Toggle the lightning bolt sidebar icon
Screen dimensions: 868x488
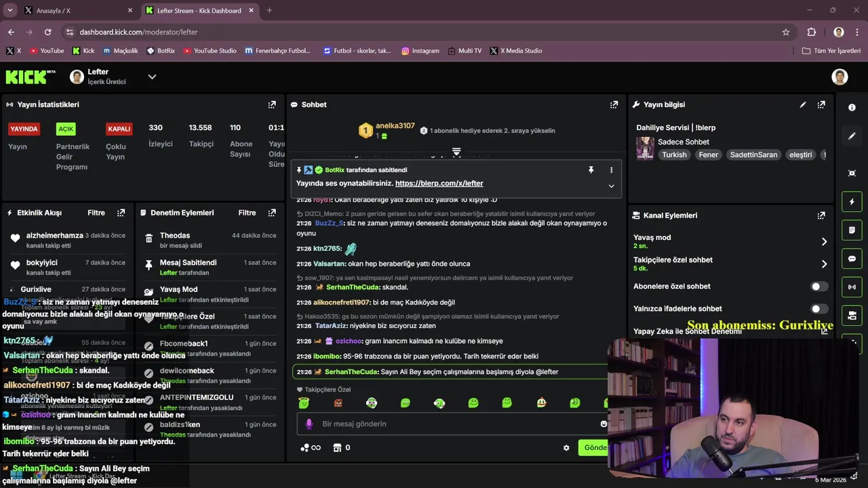(x=852, y=202)
